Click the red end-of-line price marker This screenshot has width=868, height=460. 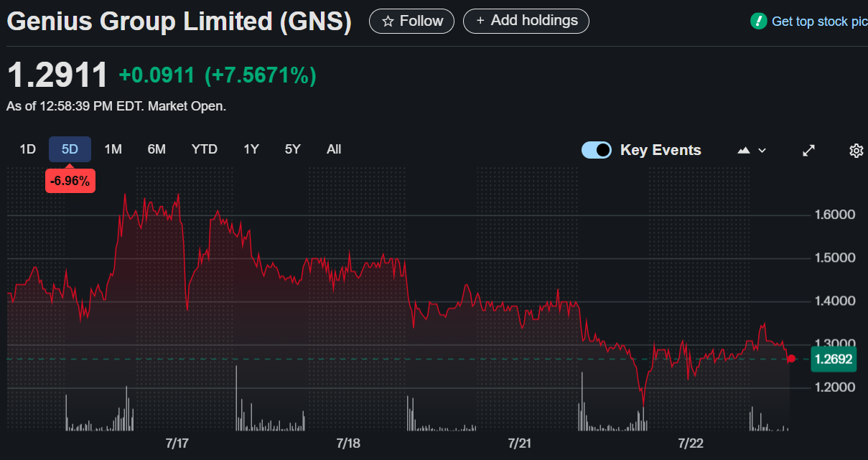click(x=791, y=359)
